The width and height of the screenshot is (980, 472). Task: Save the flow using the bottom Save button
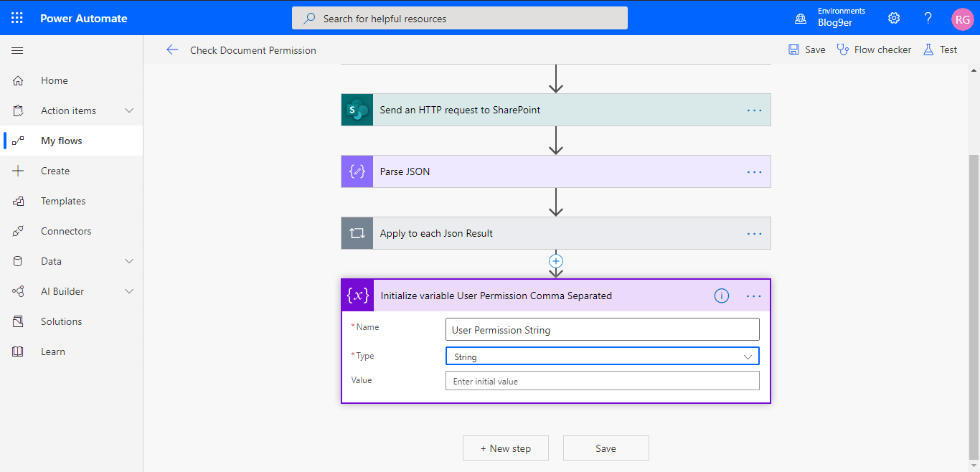(606, 448)
